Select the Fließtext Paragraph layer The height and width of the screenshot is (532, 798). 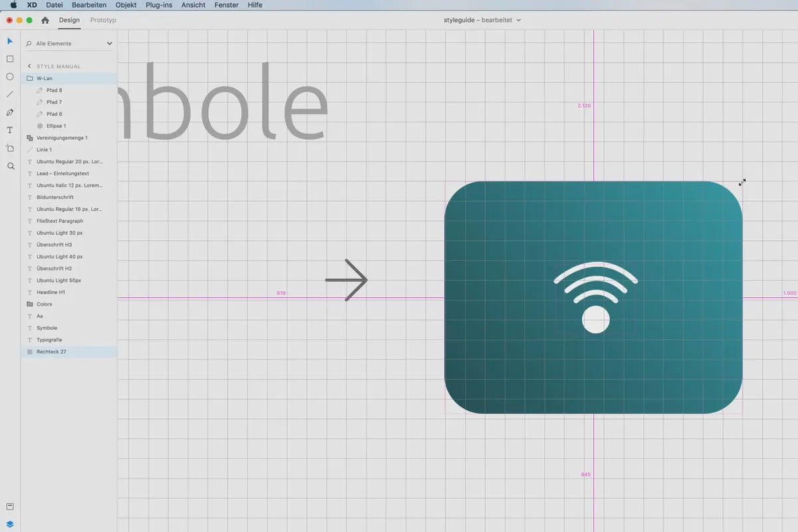point(69,221)
